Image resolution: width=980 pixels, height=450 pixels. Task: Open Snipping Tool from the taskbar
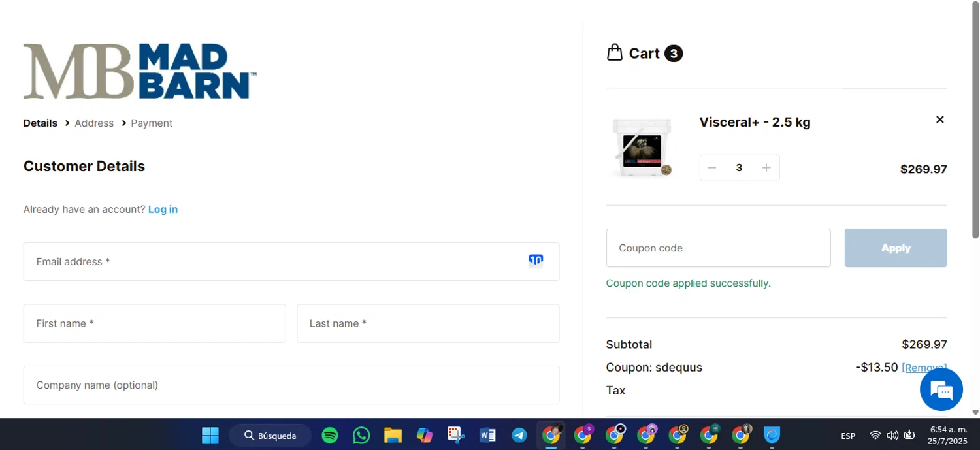click(455, 435)
